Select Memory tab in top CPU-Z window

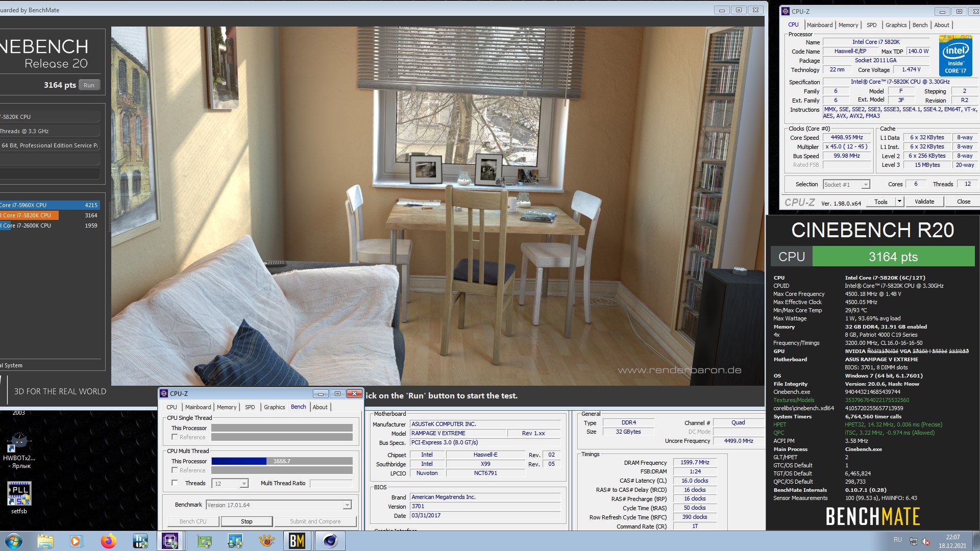pyautogui.click(x=848, y=25)
